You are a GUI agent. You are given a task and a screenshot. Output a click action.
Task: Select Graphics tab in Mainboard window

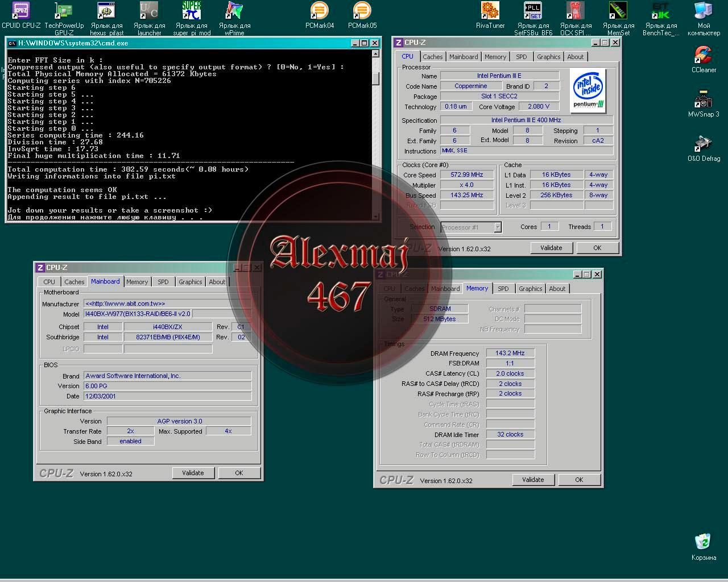191,282
